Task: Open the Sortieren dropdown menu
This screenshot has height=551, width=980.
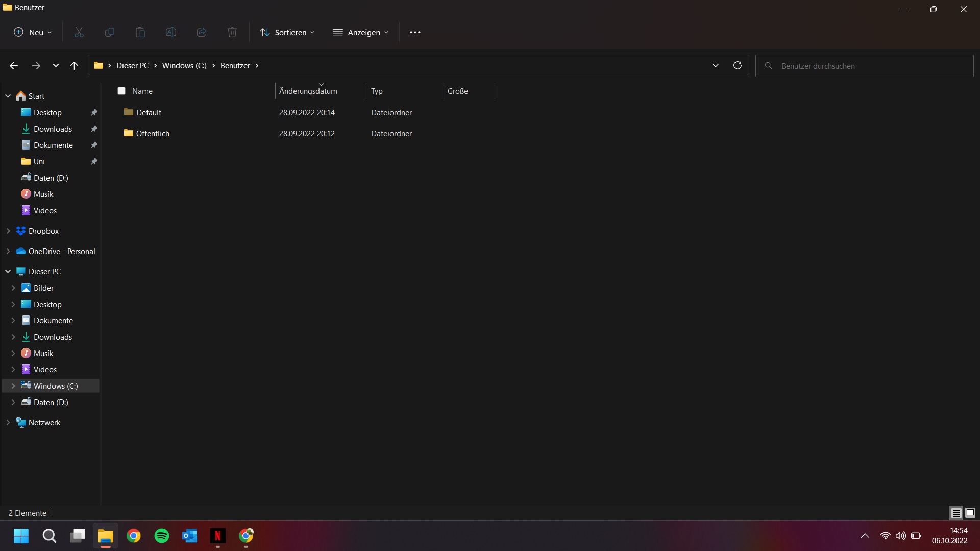Action: click(287, 32)
